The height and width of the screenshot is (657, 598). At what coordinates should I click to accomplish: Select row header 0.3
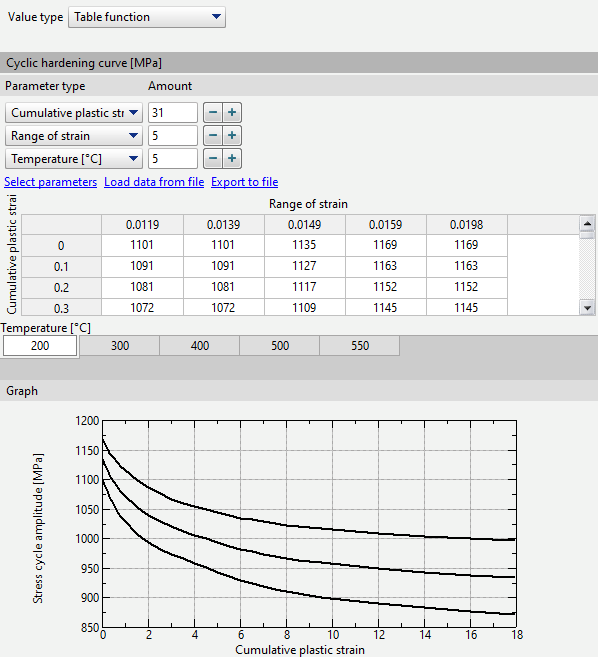(x=61, y=309)
